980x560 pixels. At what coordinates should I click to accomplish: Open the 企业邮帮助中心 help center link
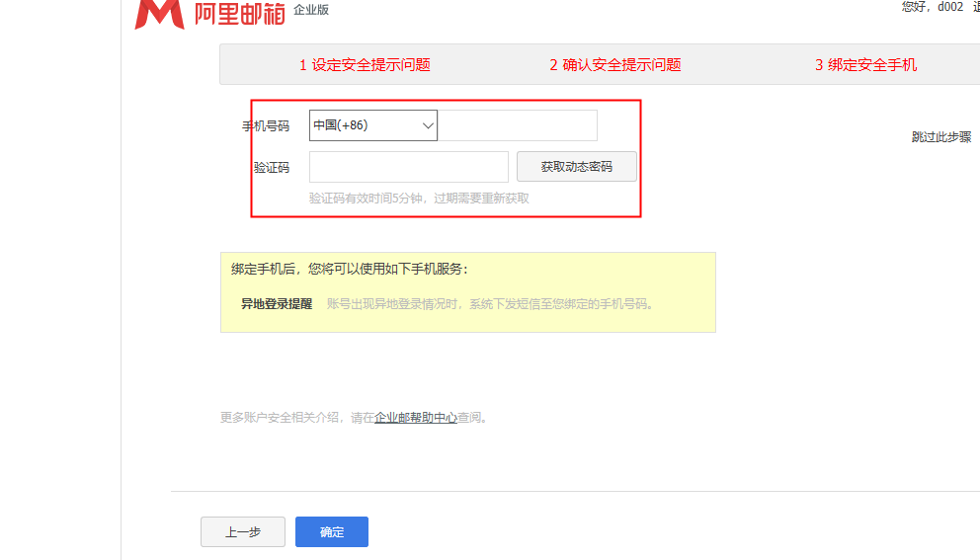(416, 418)
